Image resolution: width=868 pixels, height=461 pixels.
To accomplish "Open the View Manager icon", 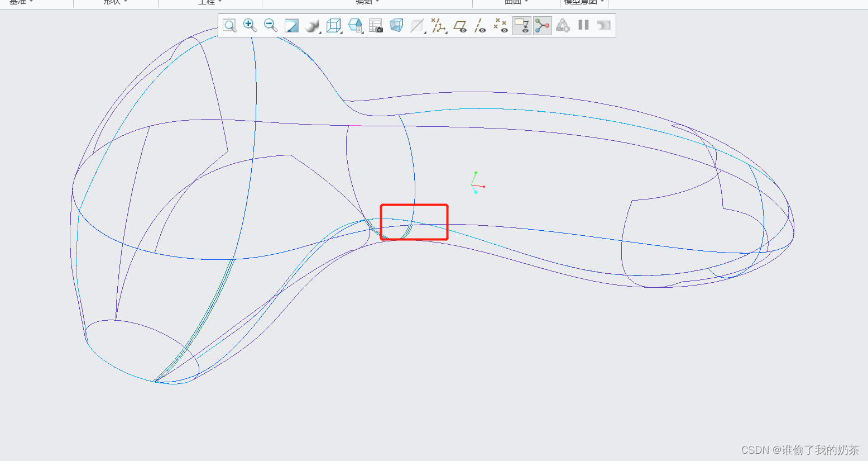I will [x=354, y=26].
